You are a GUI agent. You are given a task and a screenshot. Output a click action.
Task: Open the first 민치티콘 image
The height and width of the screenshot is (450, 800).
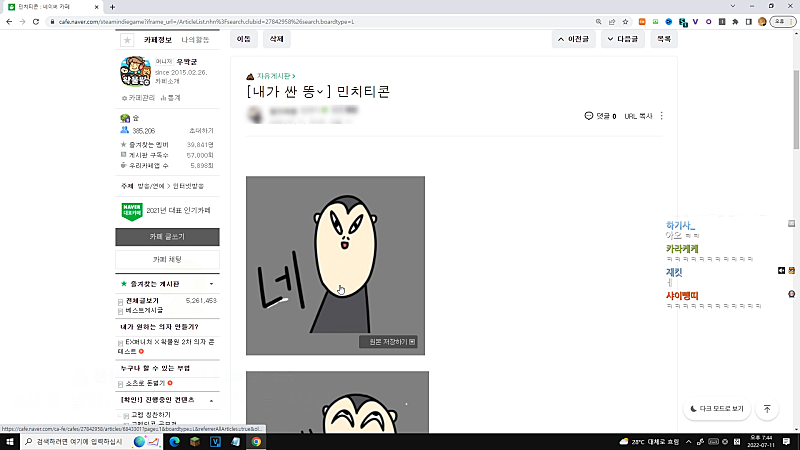point(335,265)
